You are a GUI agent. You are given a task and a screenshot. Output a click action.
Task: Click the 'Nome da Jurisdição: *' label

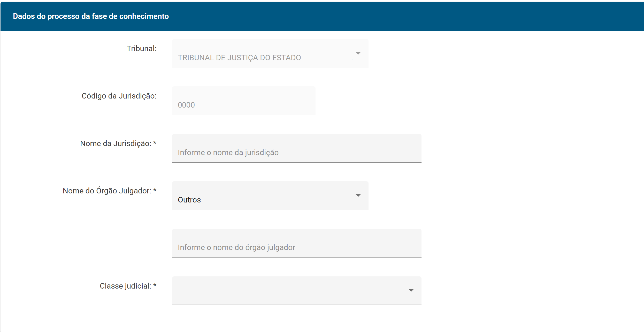tap(118, 144)
